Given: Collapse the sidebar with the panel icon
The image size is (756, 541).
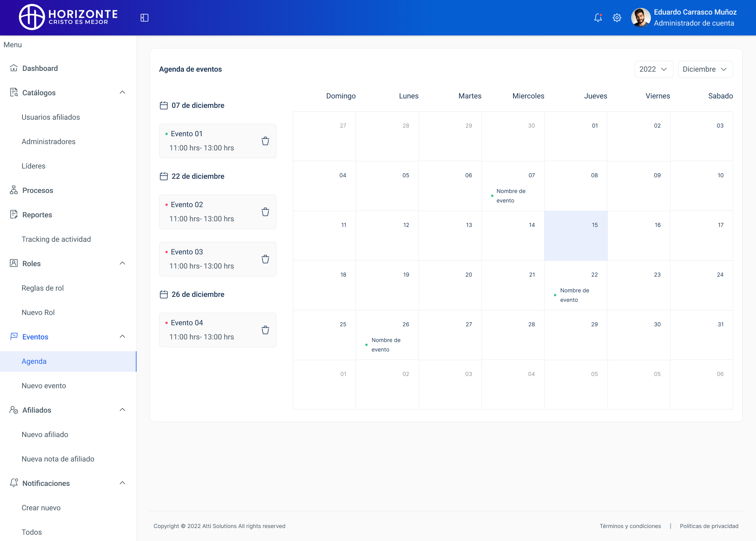Looking at the screenshot, I should click(145, 18).
